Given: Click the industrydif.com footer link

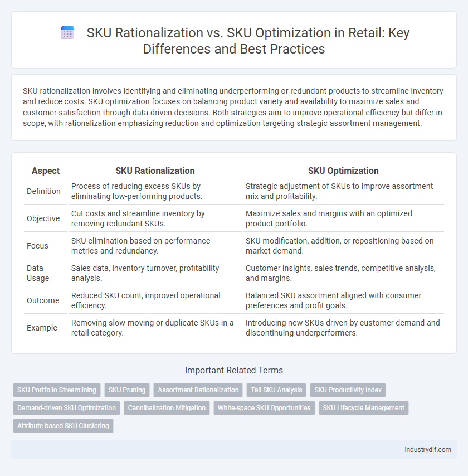Looking at the screenshot, I should (428, 450).
